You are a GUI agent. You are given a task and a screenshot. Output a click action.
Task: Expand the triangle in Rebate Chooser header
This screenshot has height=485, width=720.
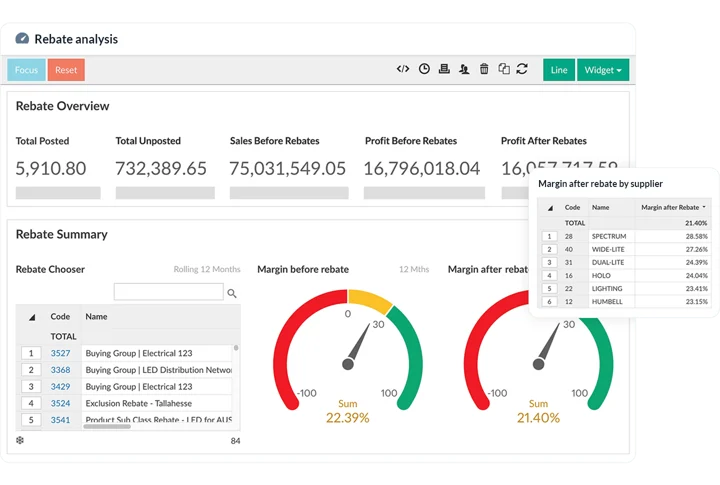pos(32,317)
